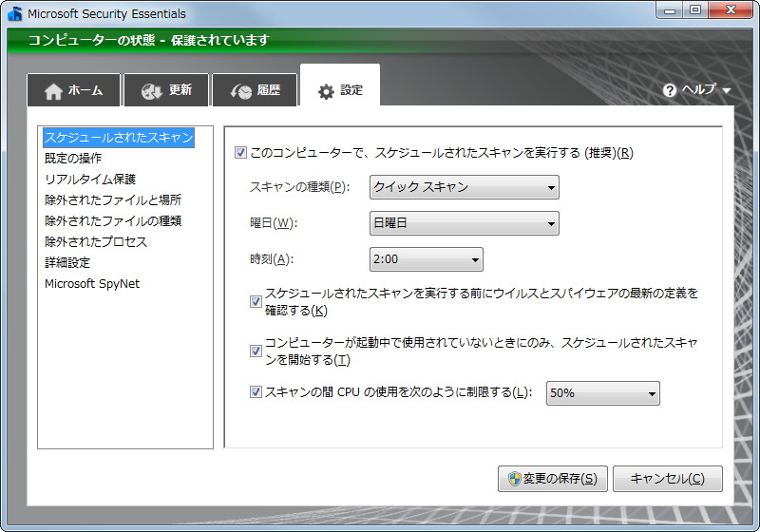
Task: Click the clock icon on 履歴 tab
Action: [241, 91]
